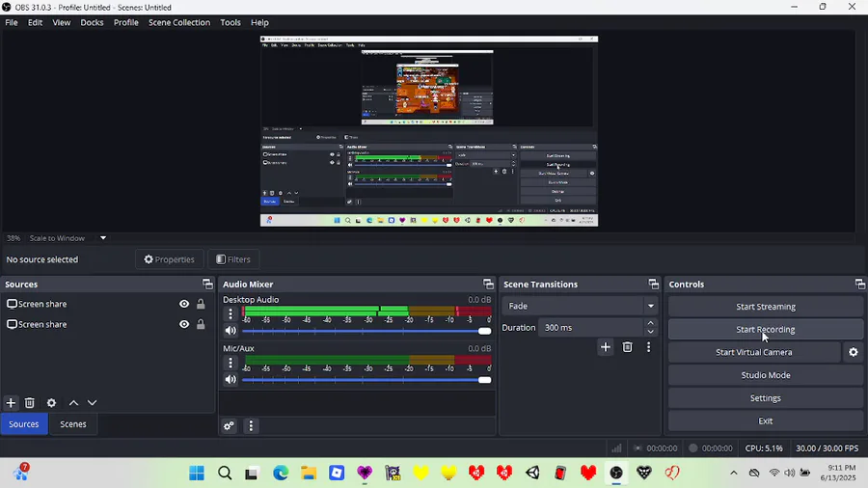The image size is (868, 488).
Task: Open the Tools menu
Action: [231, 23]
